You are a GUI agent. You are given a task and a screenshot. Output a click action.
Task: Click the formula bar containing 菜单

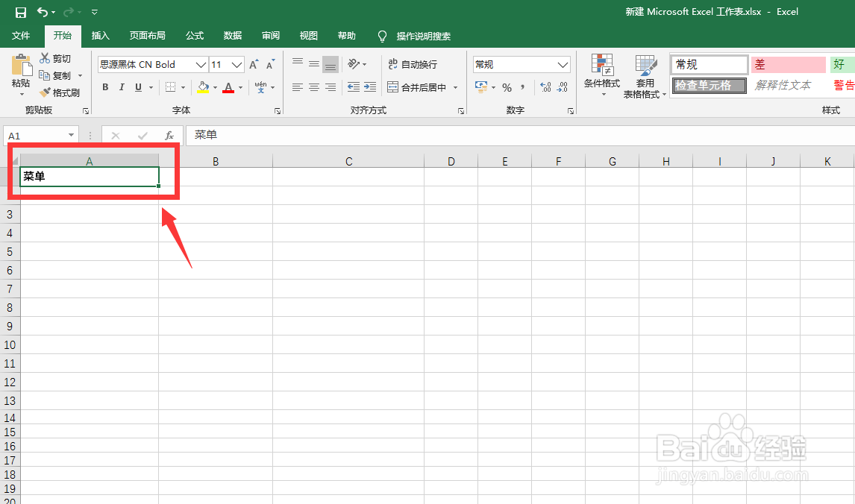pos(520,135)
